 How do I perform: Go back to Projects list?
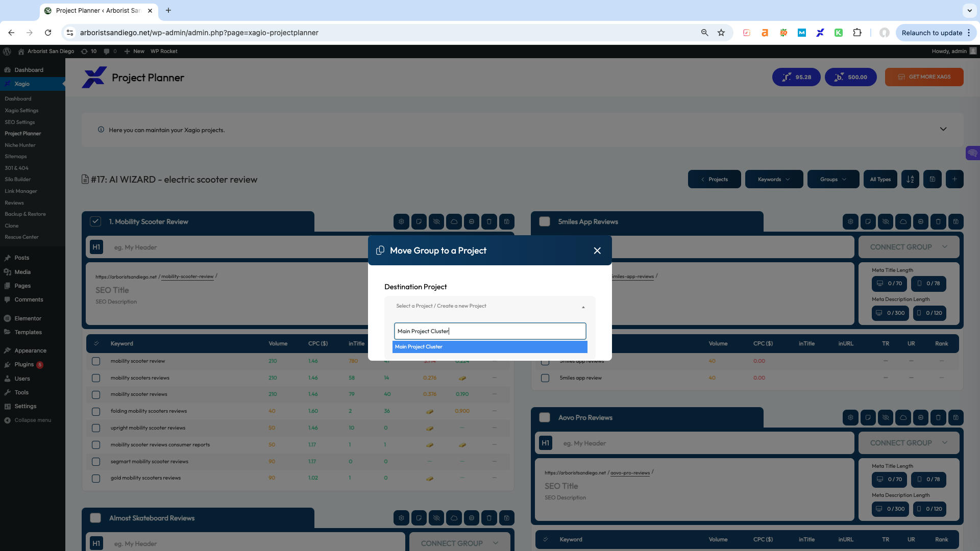[714, 180]
